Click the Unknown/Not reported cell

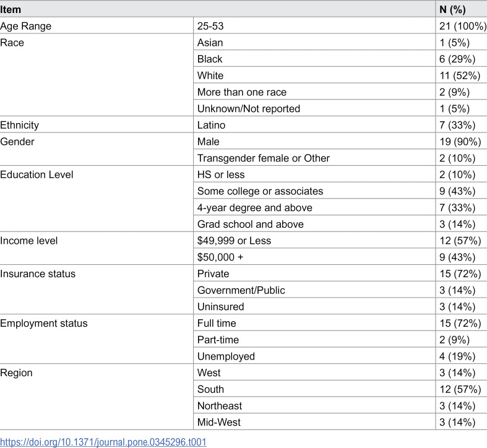(249, 108)
